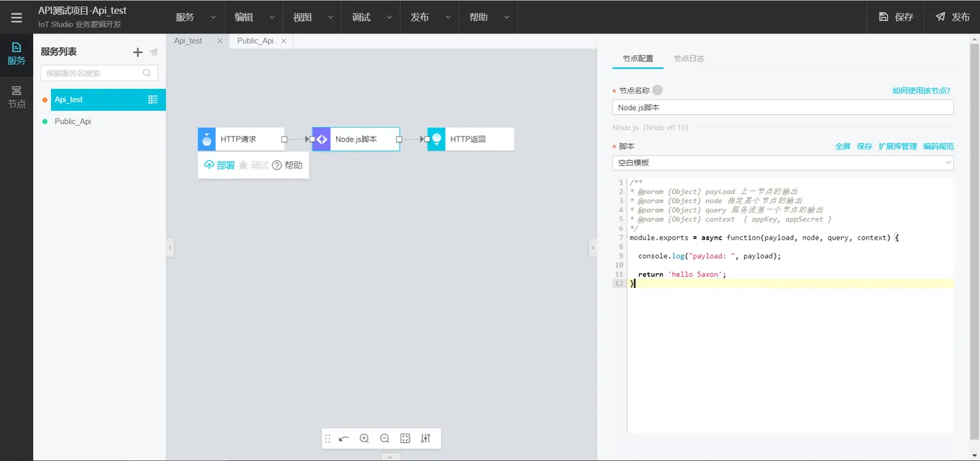The height and width of the screenshot is (461, 980).
Task: Zoom out the canvas
Action: 384,439
